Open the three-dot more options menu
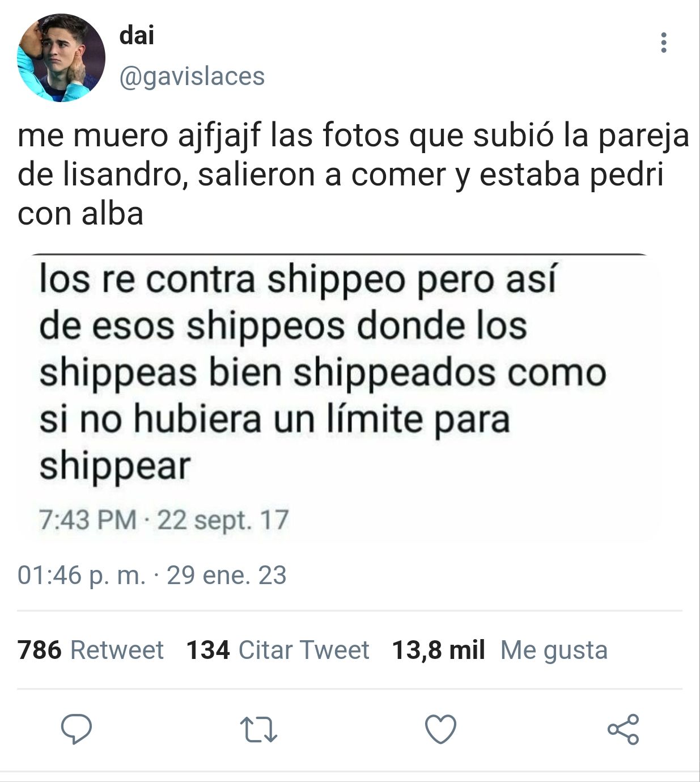The height and width of the screenshot is (782, 700). click(663, 43)
